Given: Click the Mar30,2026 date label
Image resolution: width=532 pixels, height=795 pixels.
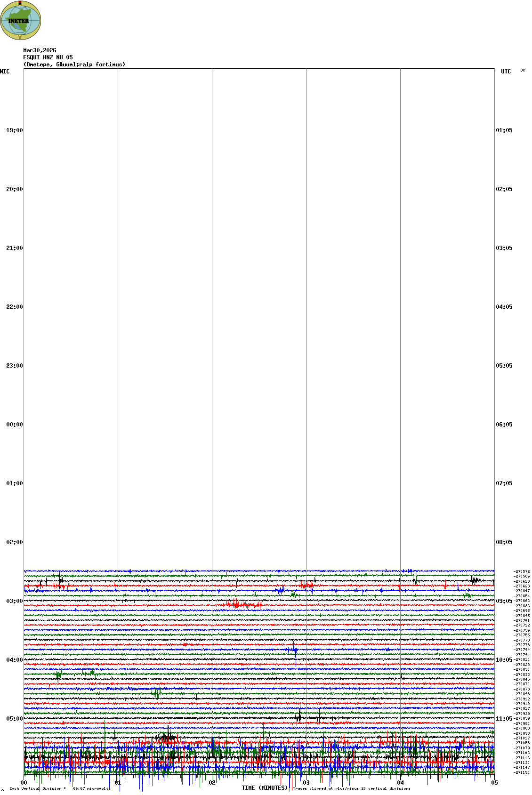Looking at the screenshot, I should 40,50.
